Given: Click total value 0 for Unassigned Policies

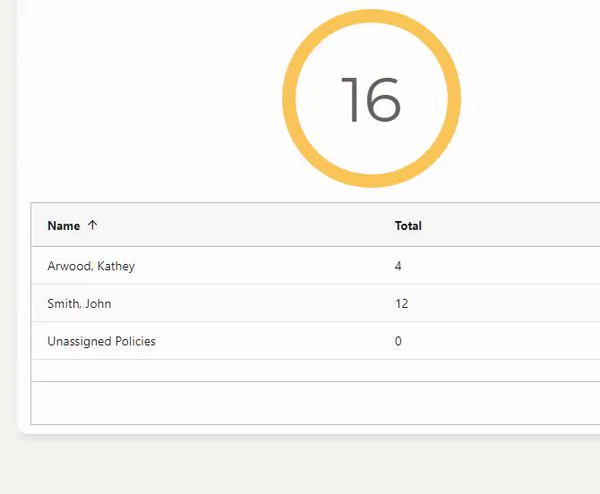Looking at the screenshot, I should click(398, 341).
